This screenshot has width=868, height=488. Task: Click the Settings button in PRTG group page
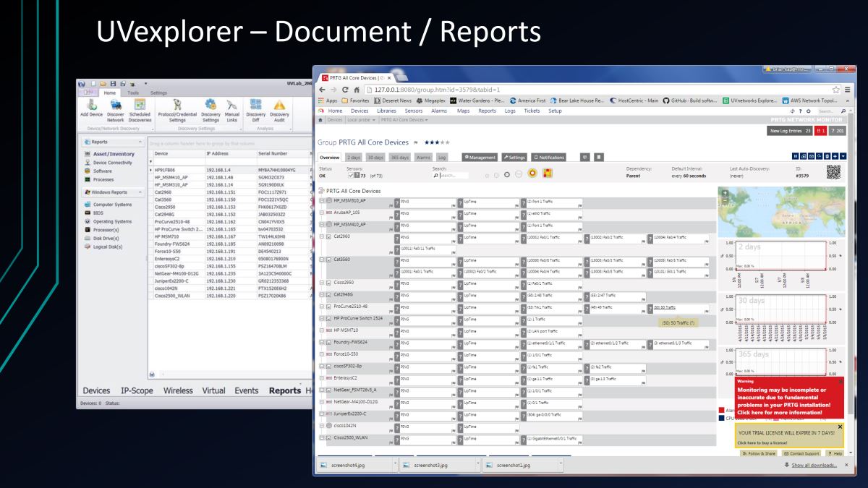(514, 157)
